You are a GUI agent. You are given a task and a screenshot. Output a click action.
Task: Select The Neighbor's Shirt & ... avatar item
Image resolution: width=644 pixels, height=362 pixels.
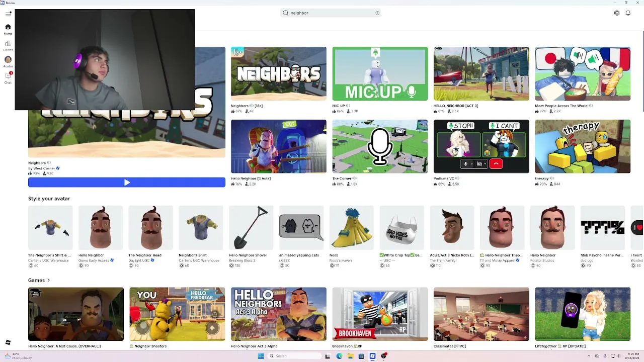50,228
